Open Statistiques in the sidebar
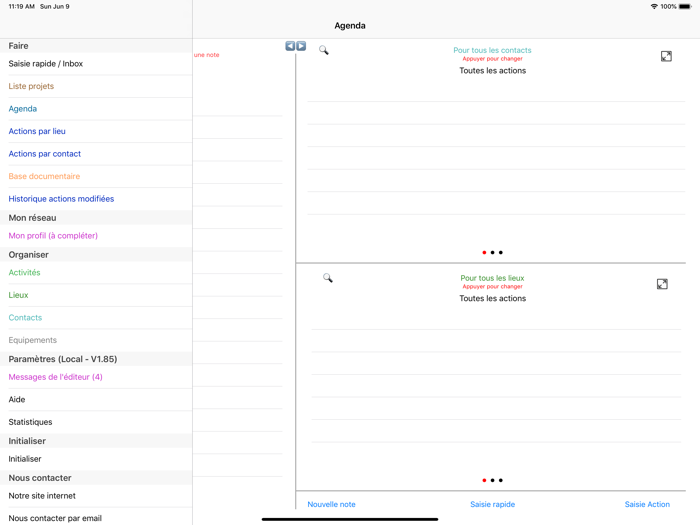Image resolution: width=700 pixels, height=525 pixels. 96,422
